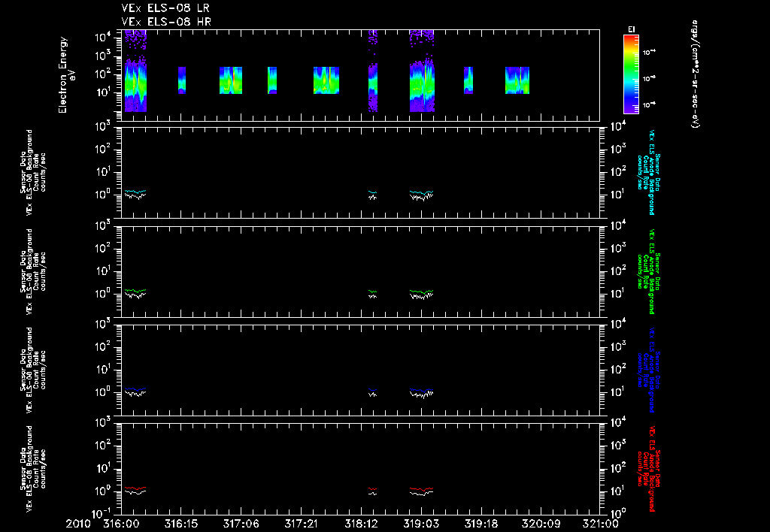The height and width of the screenshot is (532, 770).
Task: Click the cyan trace segment near 316:00
Action: click(x=135, y=192)
